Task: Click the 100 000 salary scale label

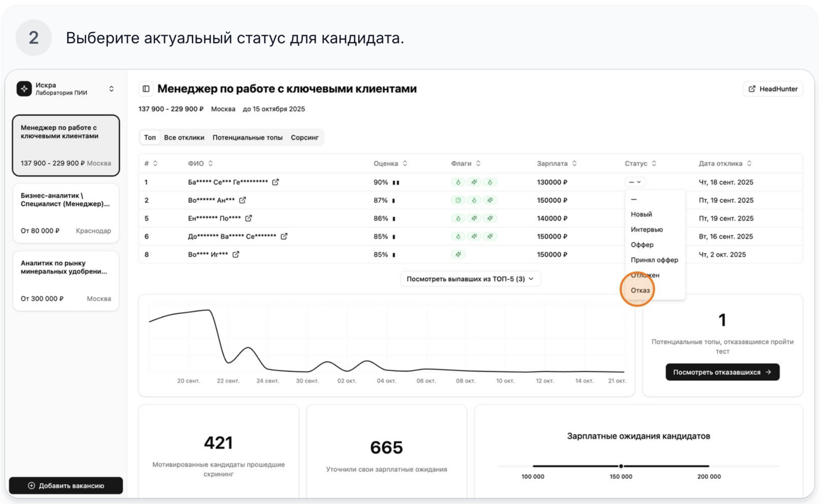Action: tap(533, 477)
